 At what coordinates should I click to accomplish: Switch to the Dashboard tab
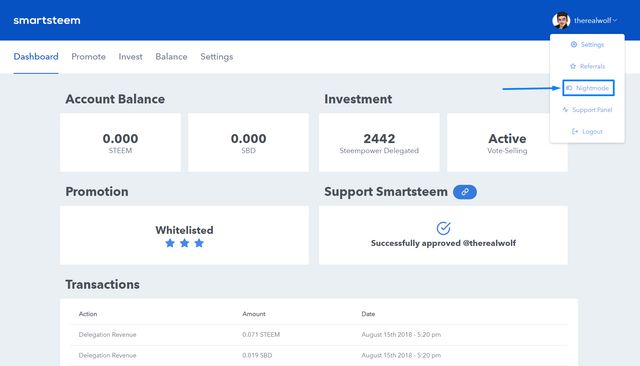click(36, 57)
